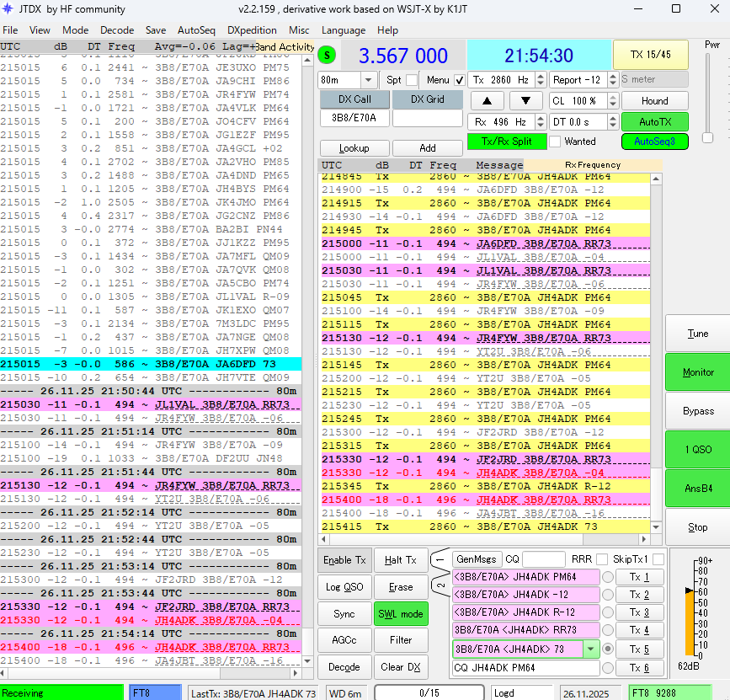Toggle the Wanted checkbox

click(556, 142)
